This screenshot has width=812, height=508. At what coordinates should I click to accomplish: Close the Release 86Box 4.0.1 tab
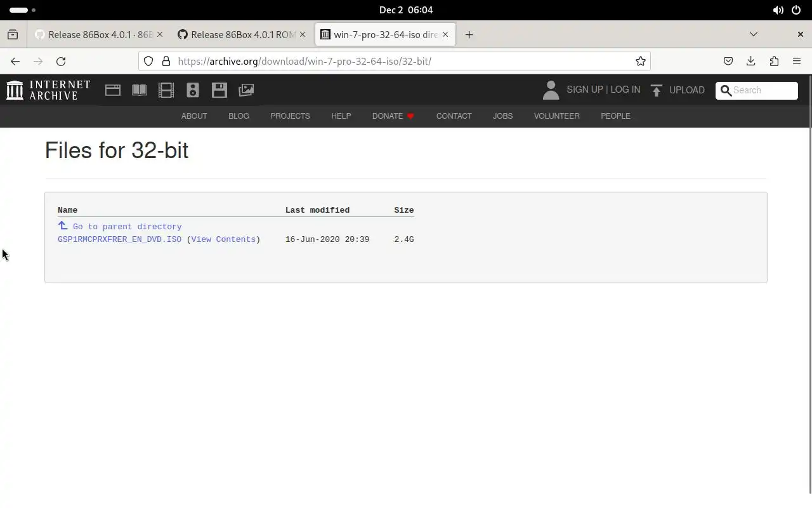coord(160,34)
